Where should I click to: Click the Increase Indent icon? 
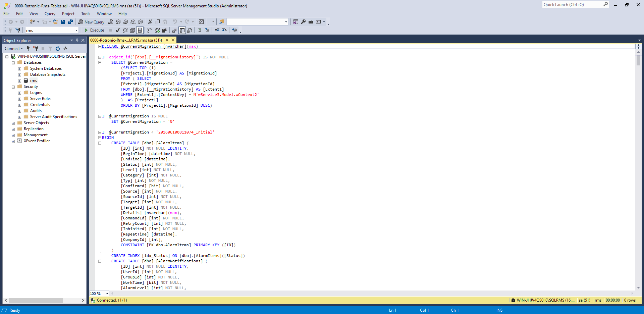224,30
